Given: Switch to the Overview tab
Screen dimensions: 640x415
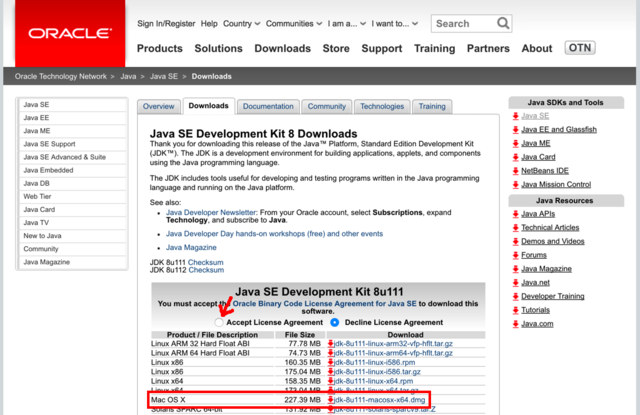Looking at the screenshot, I should 158,107.
